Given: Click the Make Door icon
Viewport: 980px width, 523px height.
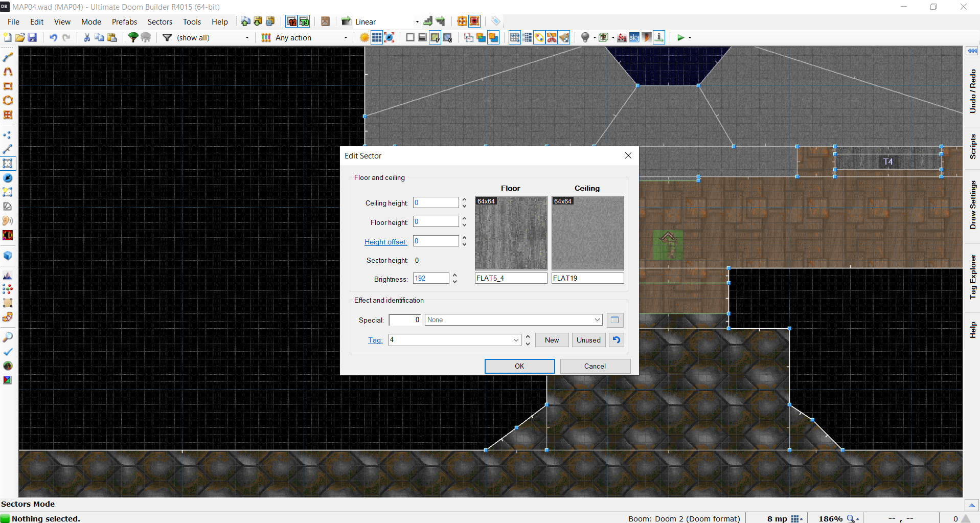Looking at the screenshot, I should click(x=325, y=21).
